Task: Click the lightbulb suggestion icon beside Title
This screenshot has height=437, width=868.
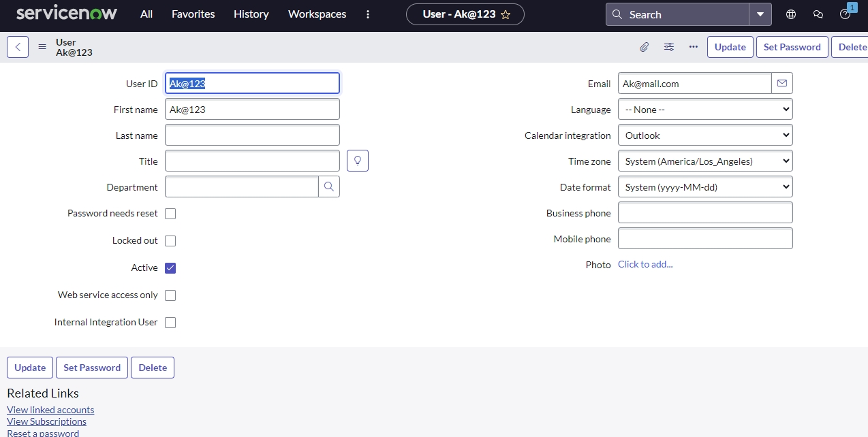Action: click(358, 161)
